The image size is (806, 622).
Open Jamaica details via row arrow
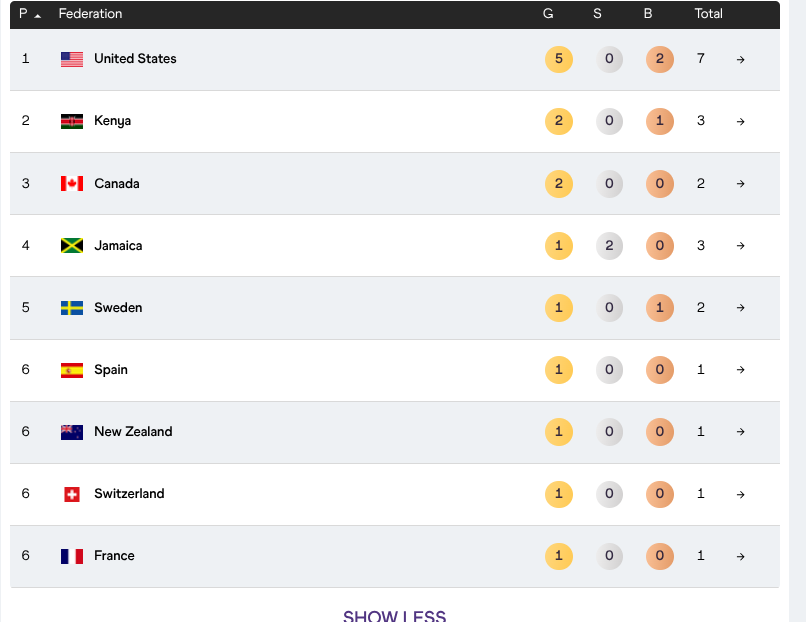[x=740, y=246]
